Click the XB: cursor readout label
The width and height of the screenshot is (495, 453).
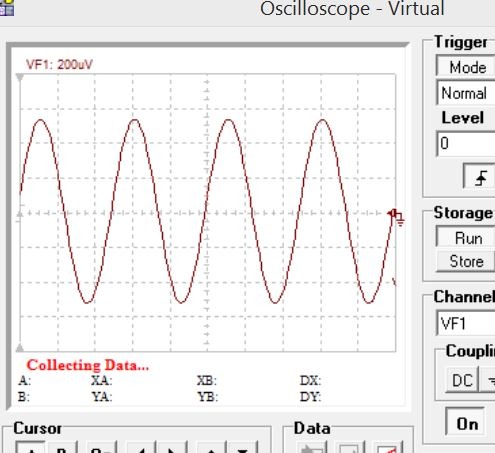coord(207,380)
